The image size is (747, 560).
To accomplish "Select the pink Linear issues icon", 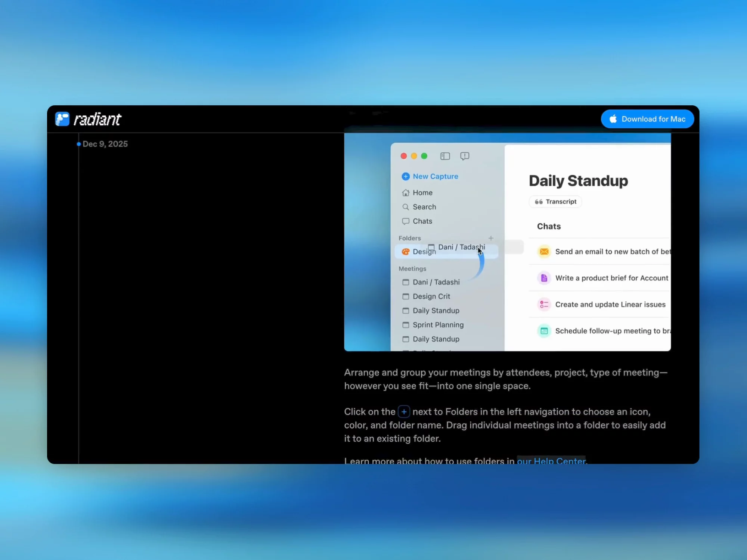I will point(544,305).
